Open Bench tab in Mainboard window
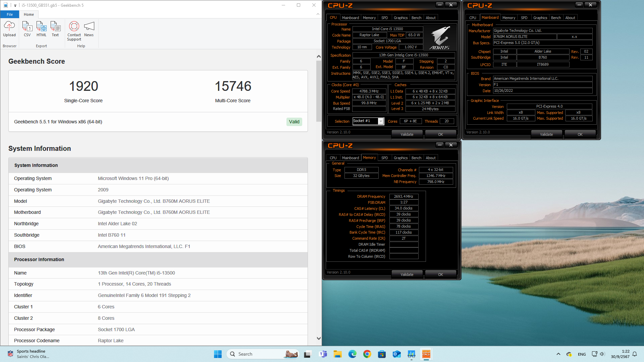 tap(556, 18)
